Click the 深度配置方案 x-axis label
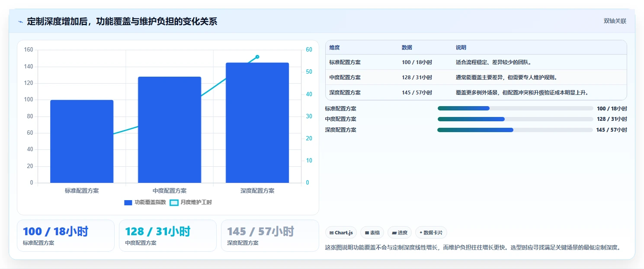 [257, 191]
